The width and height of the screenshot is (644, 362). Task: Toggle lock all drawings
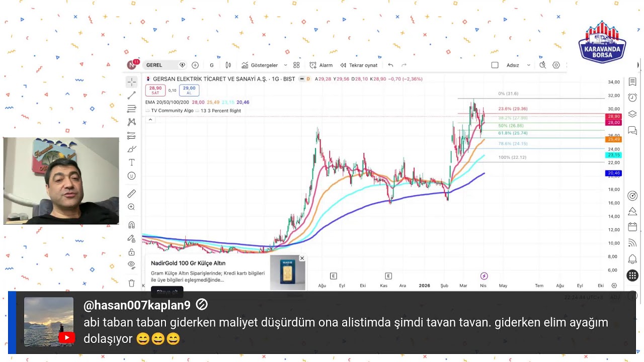coord(131,252)
